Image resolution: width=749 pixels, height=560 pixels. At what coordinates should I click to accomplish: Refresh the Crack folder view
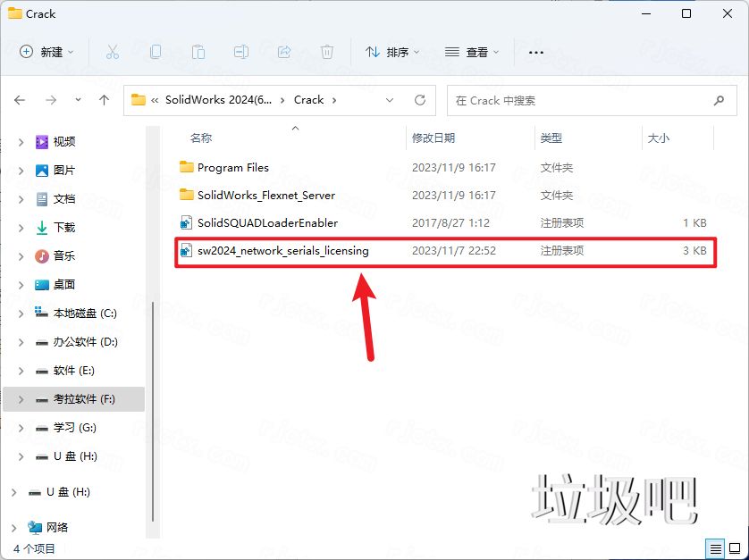click(x=419, y=100)
